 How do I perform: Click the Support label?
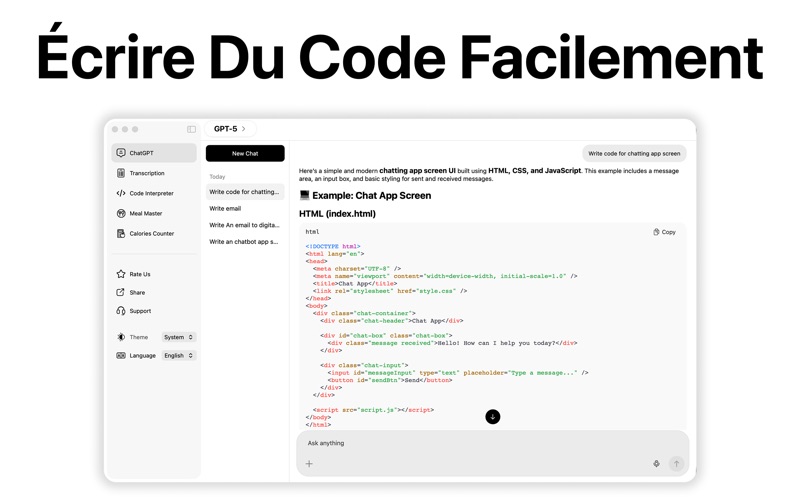click(140, 311)
